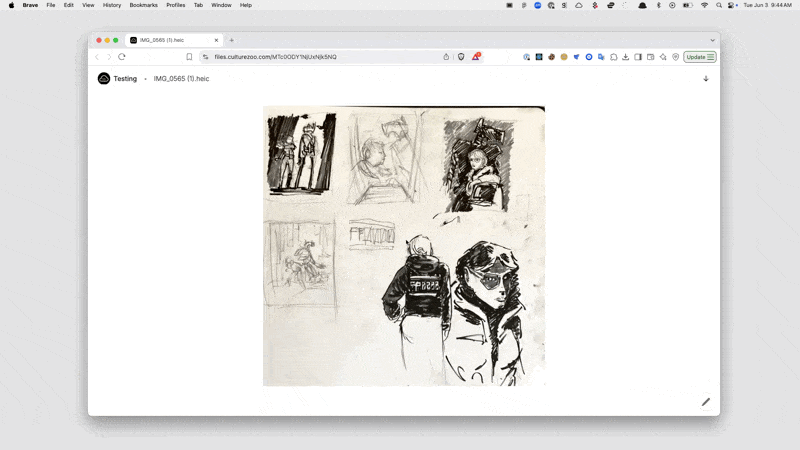This screenshot has height=450, width=800.
Task: Open the Bookmarks menu
Action: [143, 5]
